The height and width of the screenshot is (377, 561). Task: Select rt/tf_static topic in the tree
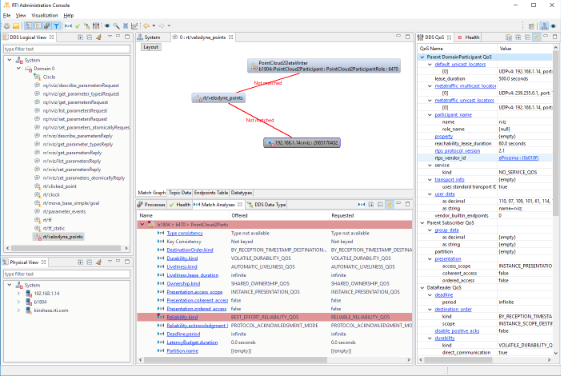pyautogui.click(x=54, y=228)
